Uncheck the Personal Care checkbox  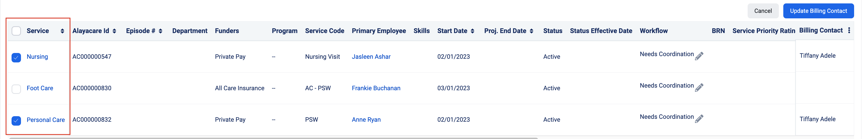coord(16,120)
